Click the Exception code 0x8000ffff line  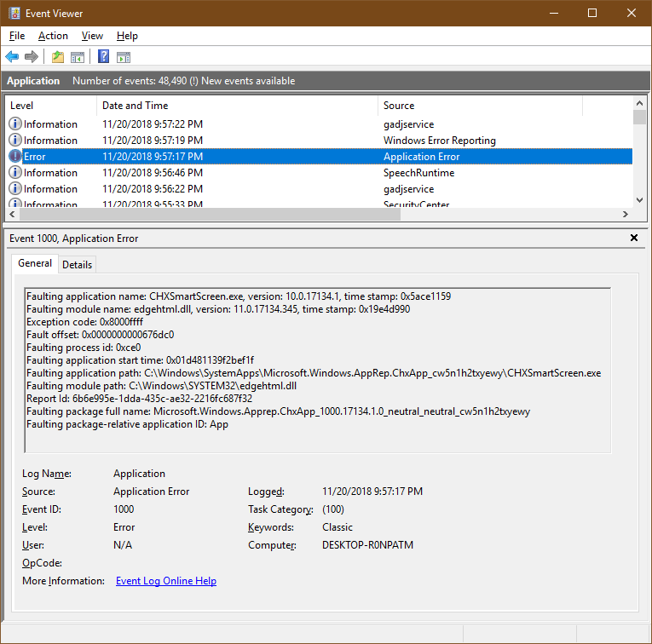tap(85, 322)
